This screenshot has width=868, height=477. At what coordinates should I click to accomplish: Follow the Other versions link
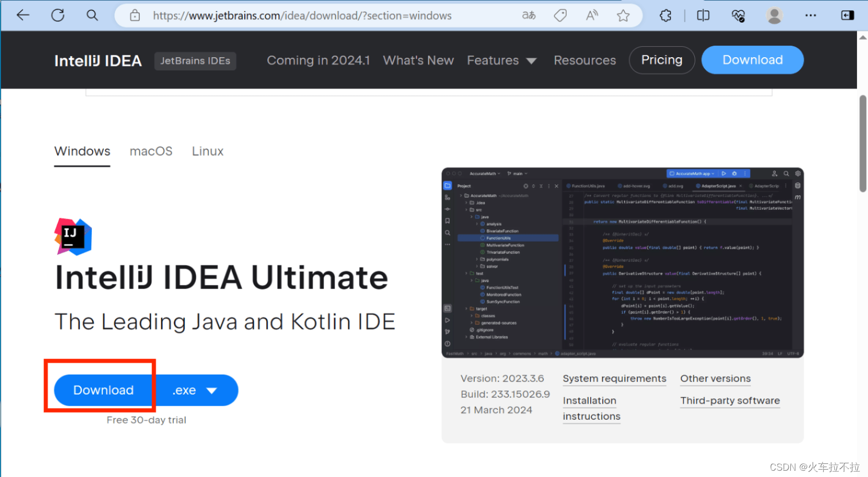coord(715,379)
